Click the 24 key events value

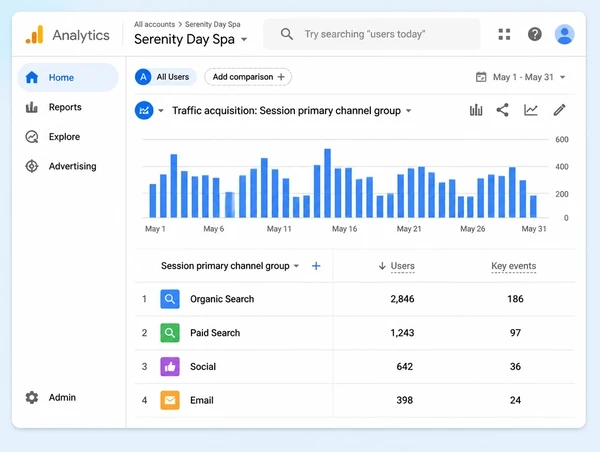click(x=515, y=400)
